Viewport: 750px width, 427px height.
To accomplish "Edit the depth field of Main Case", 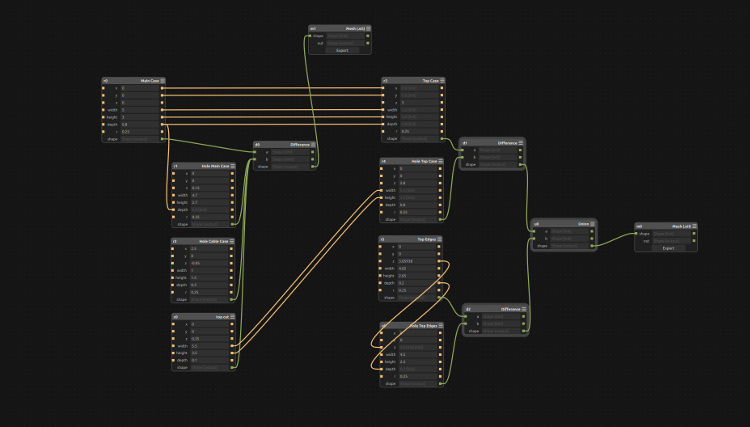I will click(x=140, y=124).
